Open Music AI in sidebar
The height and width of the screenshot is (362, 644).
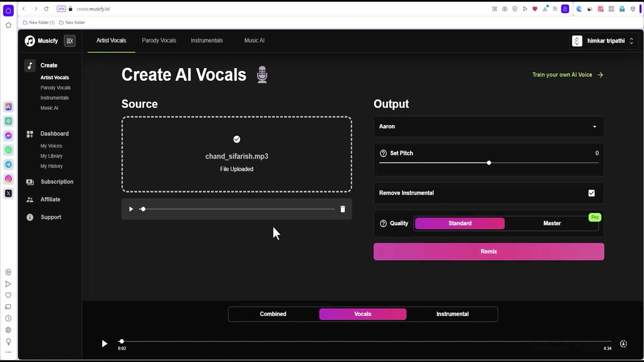pyautogui.click(x=49, y=108)
